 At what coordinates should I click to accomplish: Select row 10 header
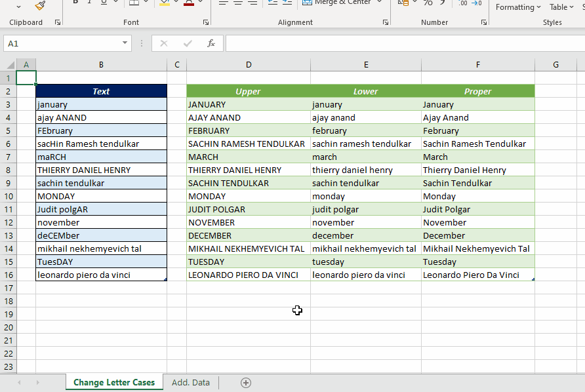point(9,196)
